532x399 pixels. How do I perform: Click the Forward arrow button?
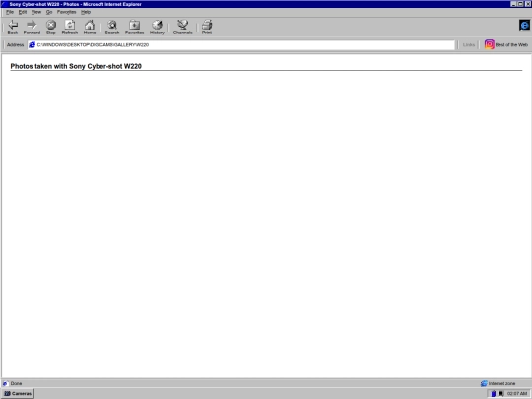coord(32,28)
